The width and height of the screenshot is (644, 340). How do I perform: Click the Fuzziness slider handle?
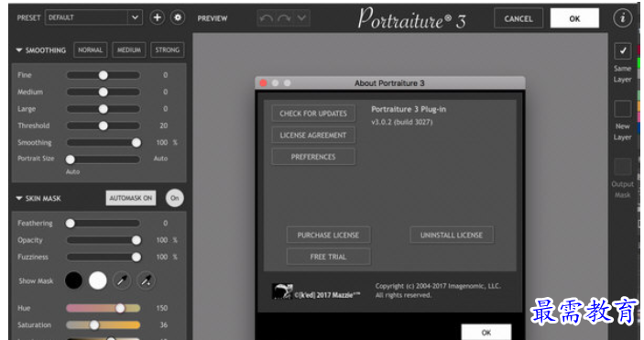tap(136, 257)
